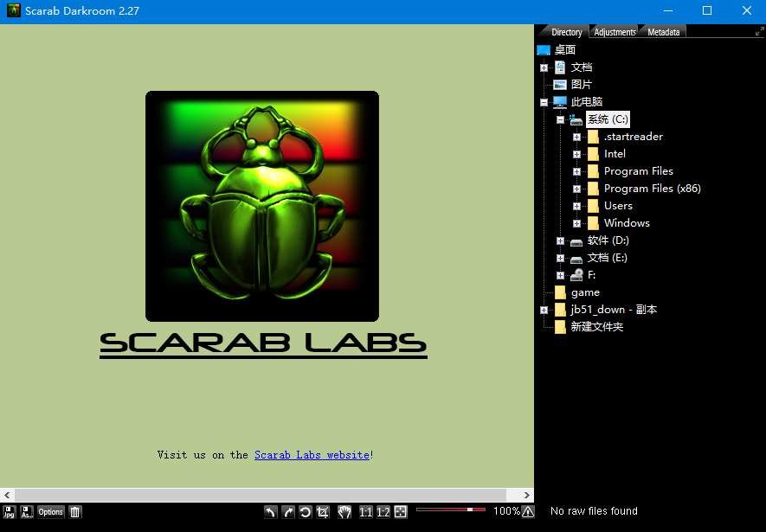
Task: Expand the Intel folder
Action: (577, 154)
